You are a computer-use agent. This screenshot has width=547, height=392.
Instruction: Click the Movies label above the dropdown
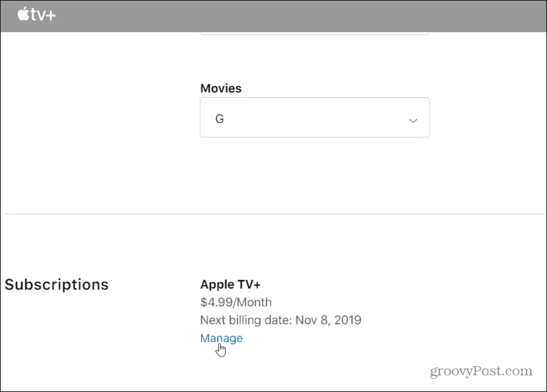(x=221, y=88)
